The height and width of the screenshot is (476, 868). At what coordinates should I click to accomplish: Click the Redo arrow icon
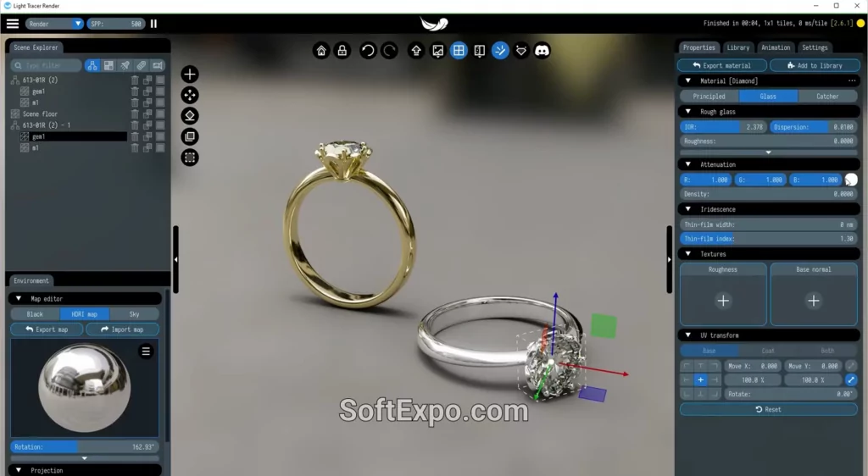[390, 51]
